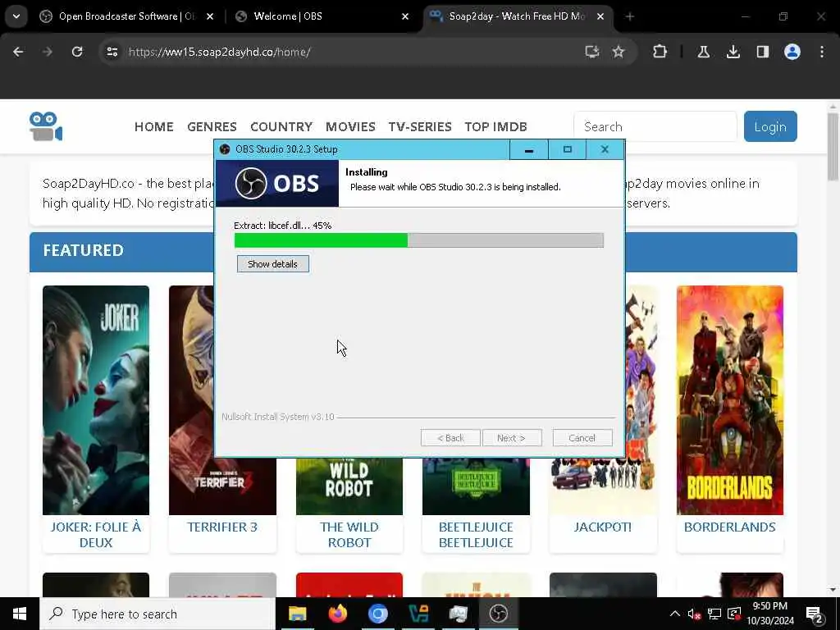Click the green installation progress bar
Image resolution: width=840 pixels, height=630 pixels.
pyautogui.click(x=419, y=240)
